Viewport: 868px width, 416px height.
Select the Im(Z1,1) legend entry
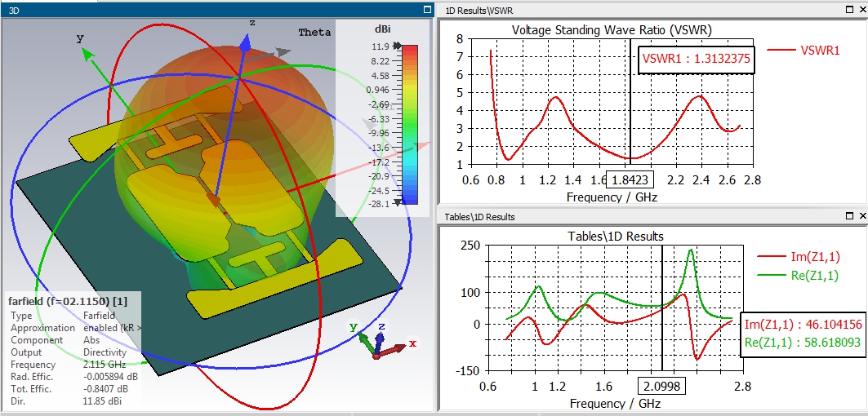click(x=799, y=256)
